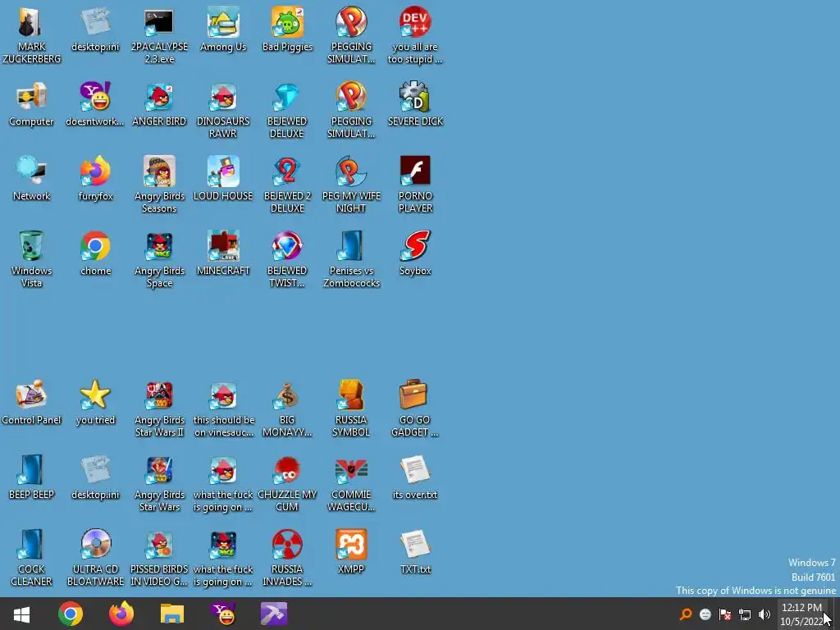Screen dimensions: 840x630
Task: Select the top-row desktop.ini file icon
Action: tap(95, 23)
